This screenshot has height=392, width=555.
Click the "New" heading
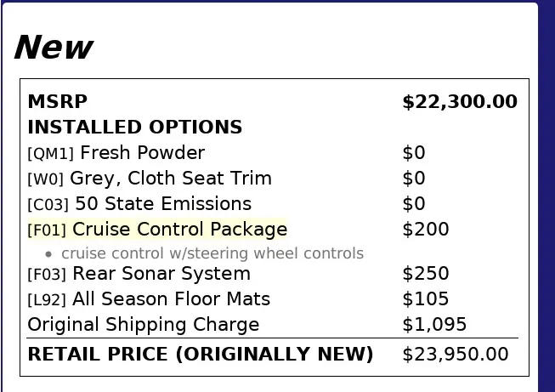point(53,48)
